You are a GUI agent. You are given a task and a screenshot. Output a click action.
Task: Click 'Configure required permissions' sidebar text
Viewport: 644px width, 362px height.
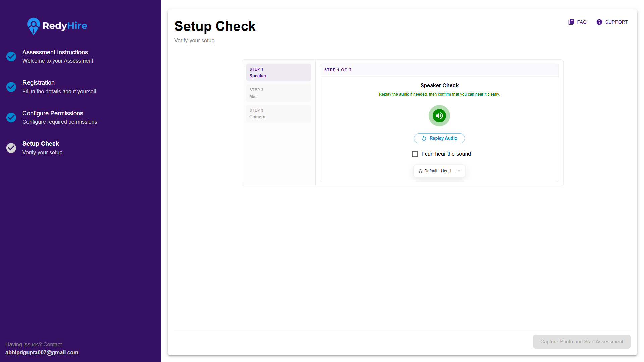pyautogui.click(x=60, y=122)
